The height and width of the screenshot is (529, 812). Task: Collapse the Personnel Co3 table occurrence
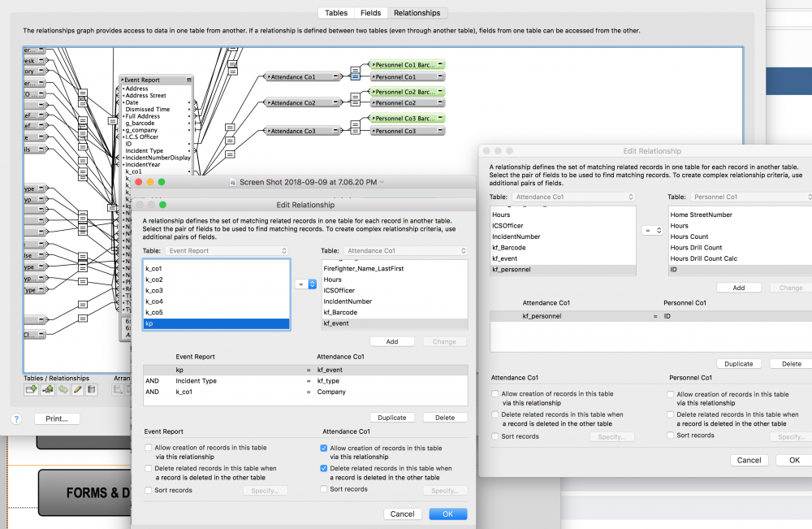(440, 131)
